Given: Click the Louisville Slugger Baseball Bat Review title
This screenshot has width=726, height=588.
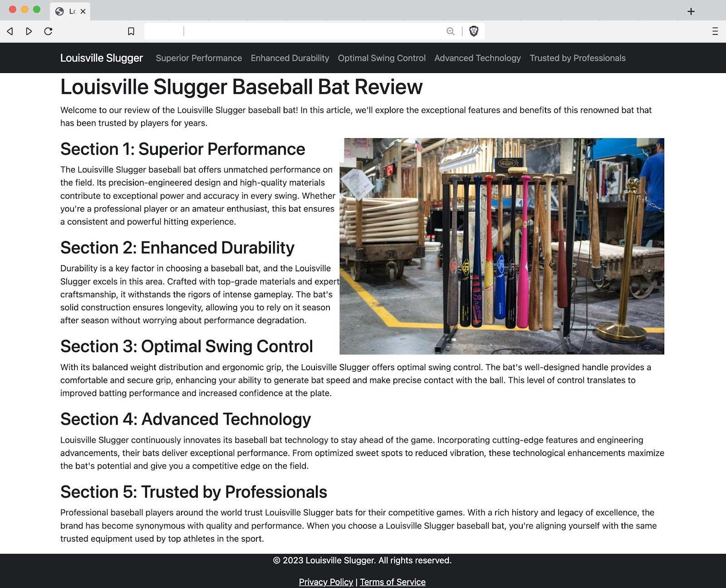Looking at the screenshot, I should click(x=241, y=87).
